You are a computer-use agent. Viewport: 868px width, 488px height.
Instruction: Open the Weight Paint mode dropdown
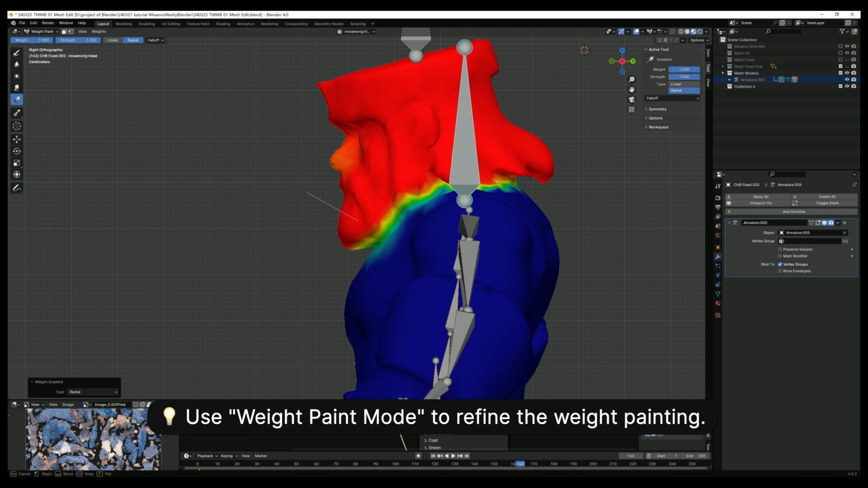(41, 32)
